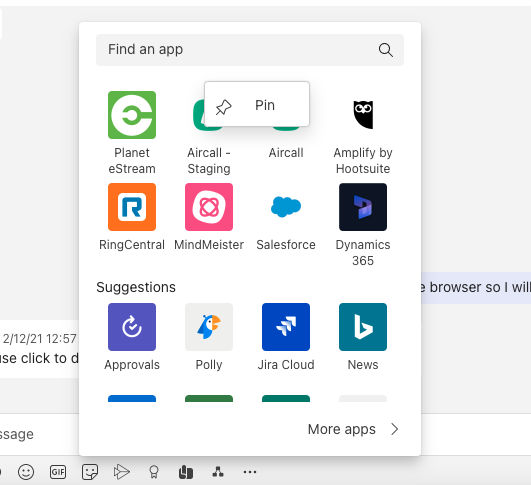Click the magnifier search icon
The width and height of the screenshot is (531, 485).
point(386,50)
